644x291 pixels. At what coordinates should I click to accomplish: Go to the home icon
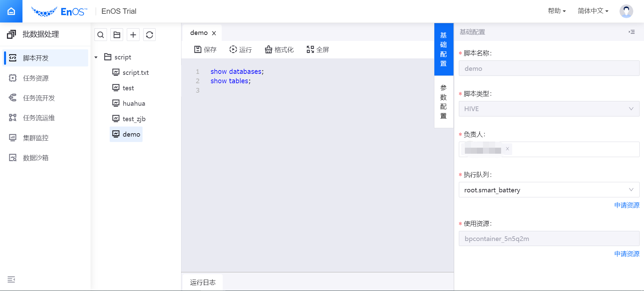point(11,11)
